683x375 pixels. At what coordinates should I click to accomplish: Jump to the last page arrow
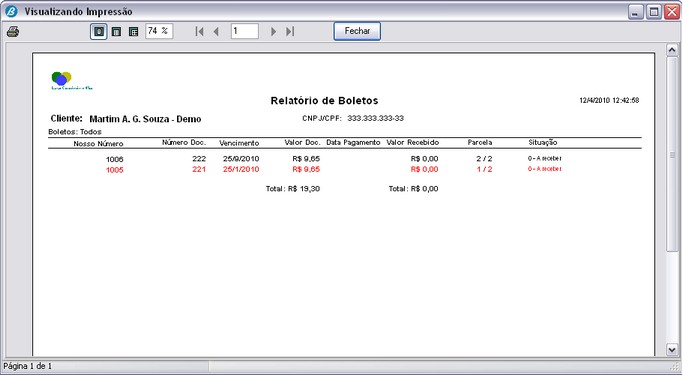[x=290, y=31]
